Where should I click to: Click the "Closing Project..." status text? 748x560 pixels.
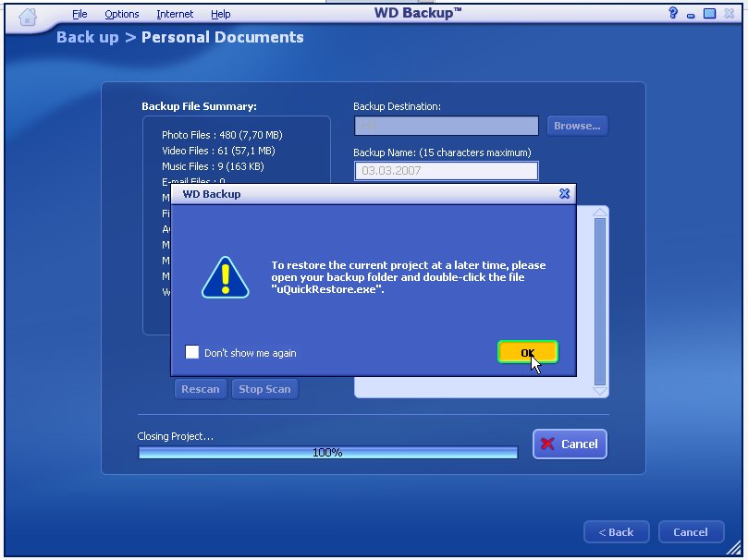click(175, 436)
